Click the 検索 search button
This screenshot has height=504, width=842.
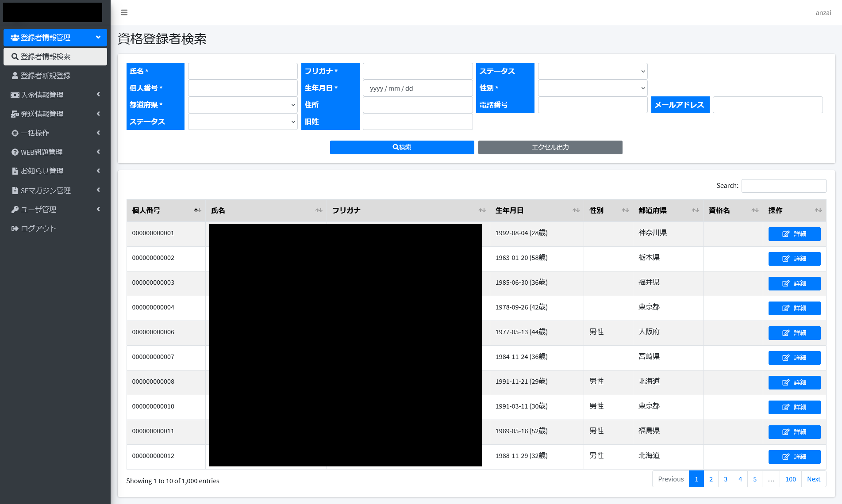tap(401, 147)
